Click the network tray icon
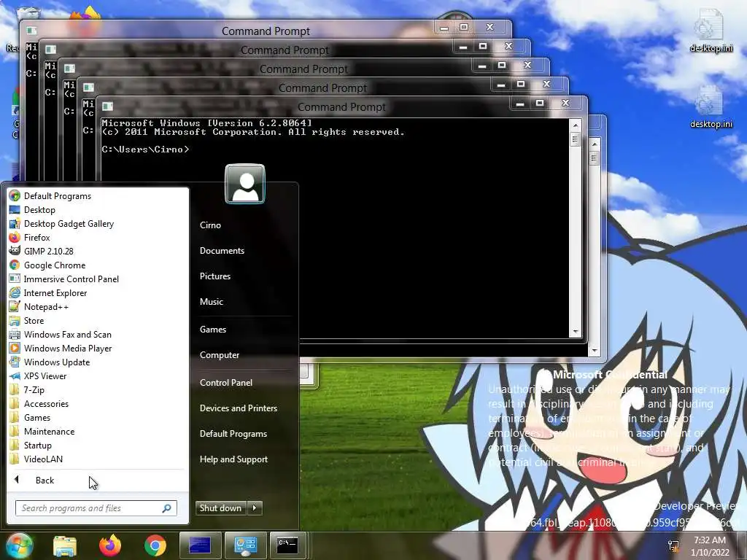 tap(673, 545)
